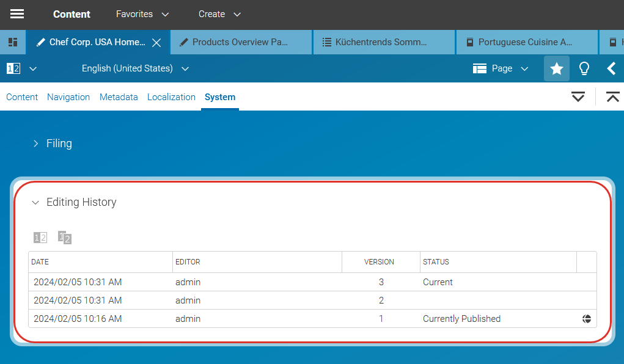Click the lightbulb hints icon
This screenshot has width=624, height=364.
(584, 68)
